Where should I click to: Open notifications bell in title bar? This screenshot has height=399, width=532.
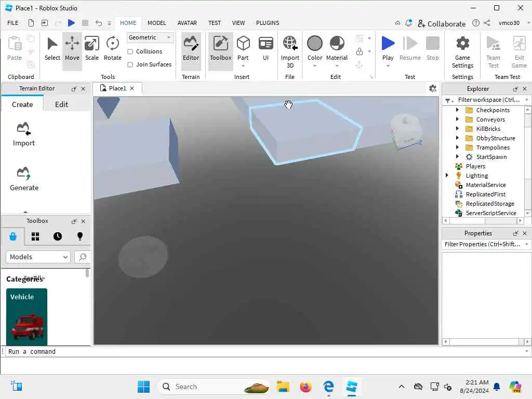pos(408,23)
